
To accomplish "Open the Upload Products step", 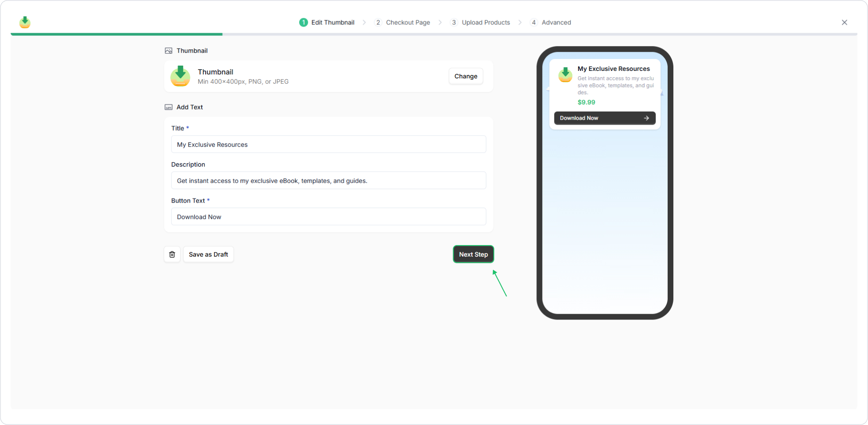I will point(485,23).
